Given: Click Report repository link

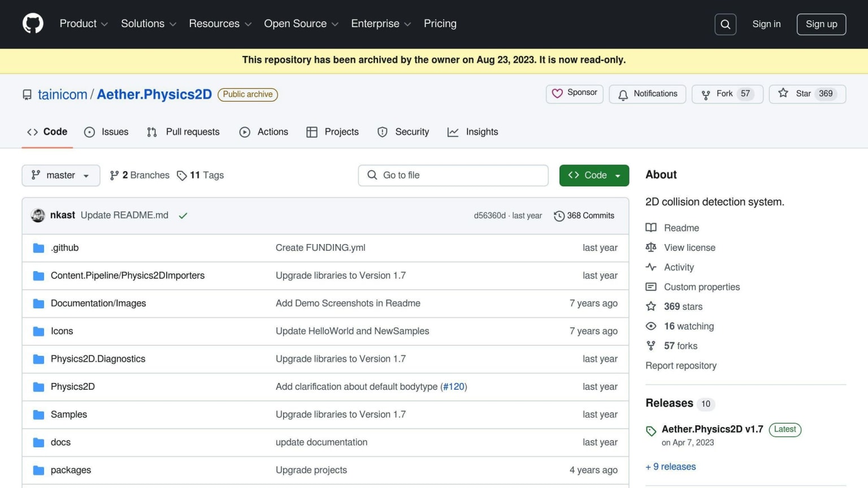Looking at the screenshot, I should click(x=681, y=365).
